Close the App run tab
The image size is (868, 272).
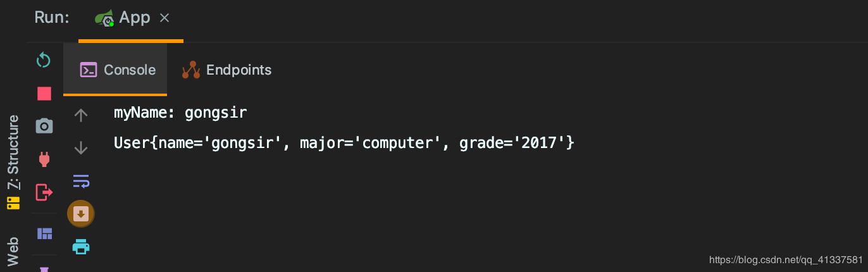(x=164, y=18)
